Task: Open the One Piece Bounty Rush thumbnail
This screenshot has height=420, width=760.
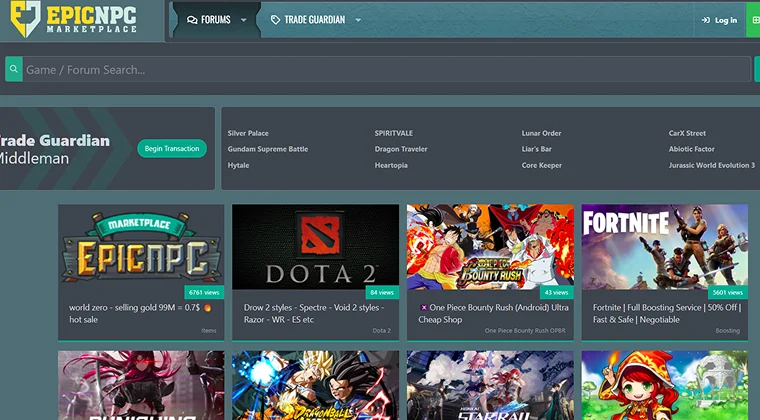Action: click(x=490, y=247)
